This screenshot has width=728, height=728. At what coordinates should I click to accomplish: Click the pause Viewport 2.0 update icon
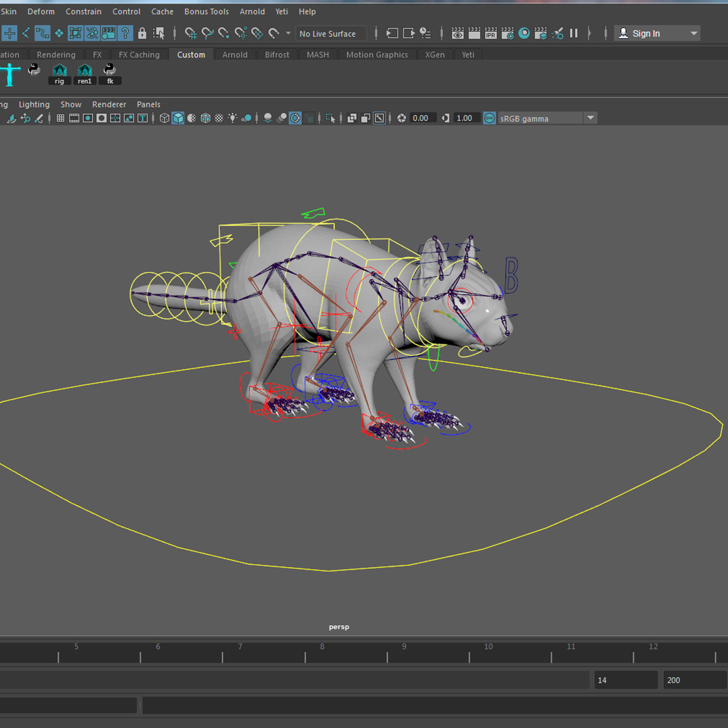tap(574, 33)
